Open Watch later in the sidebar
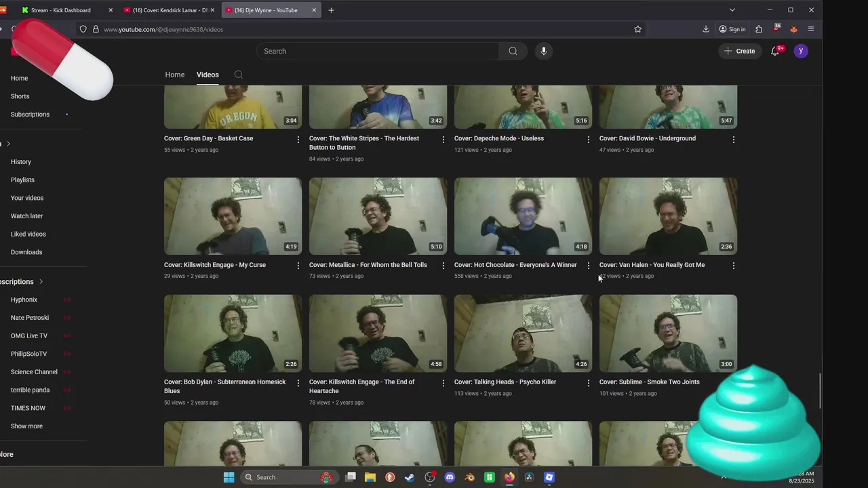The image size is (868, 488). click(x=26, y=216)
